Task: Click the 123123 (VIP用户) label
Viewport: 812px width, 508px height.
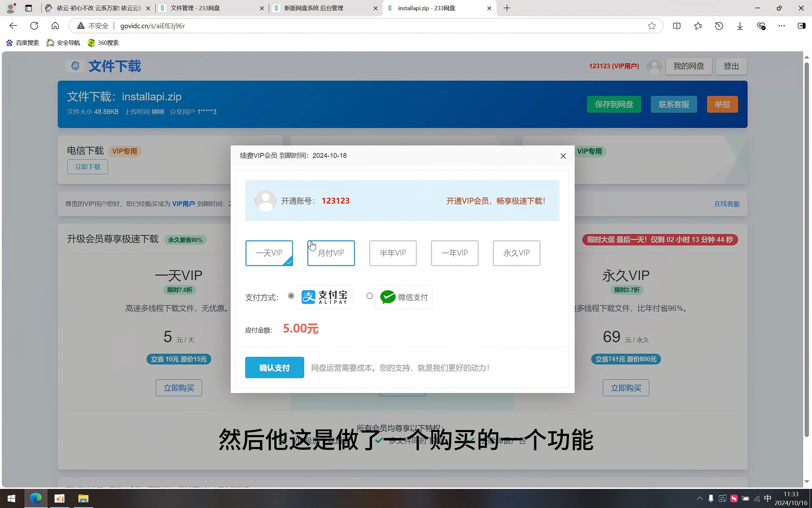Action: coord(614,66)
